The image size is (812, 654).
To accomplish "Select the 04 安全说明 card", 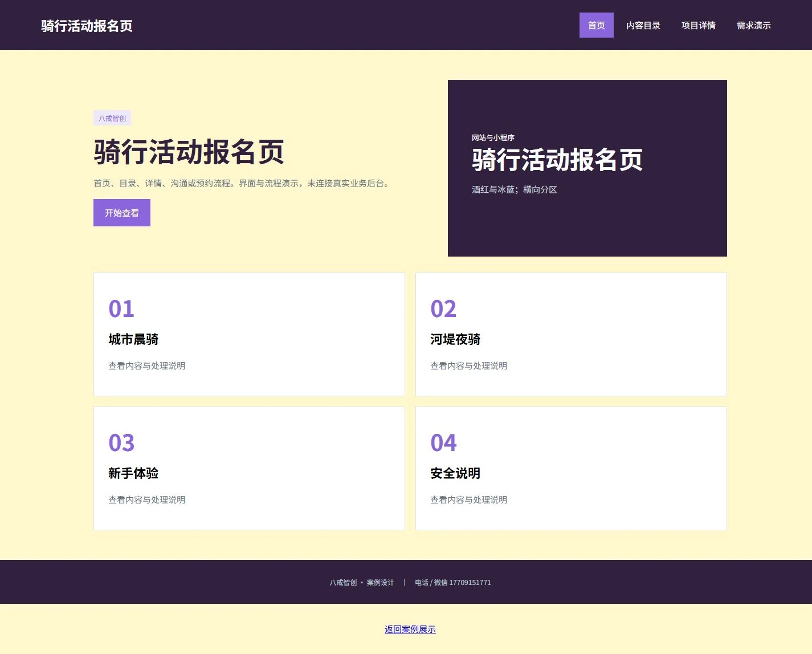I will (571, 468).
